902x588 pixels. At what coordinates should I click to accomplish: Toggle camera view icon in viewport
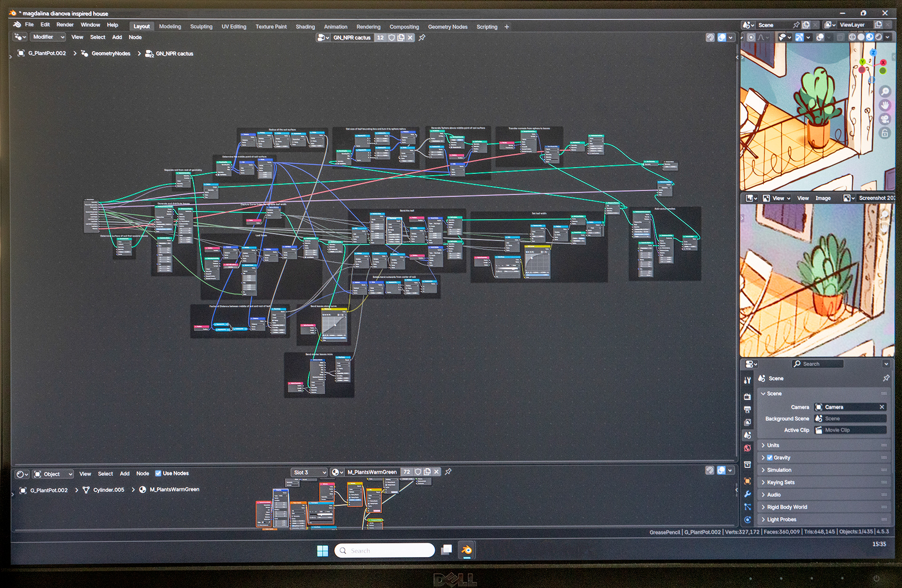(885, 119)
